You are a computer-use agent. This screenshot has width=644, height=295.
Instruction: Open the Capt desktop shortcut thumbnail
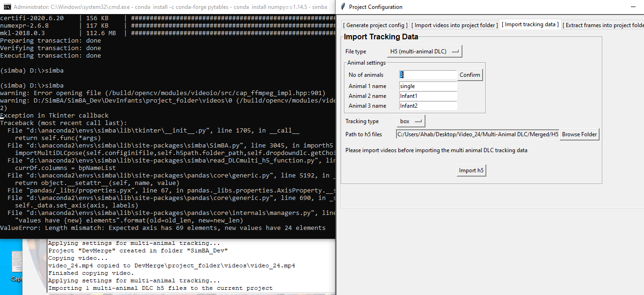click(17, 262)
